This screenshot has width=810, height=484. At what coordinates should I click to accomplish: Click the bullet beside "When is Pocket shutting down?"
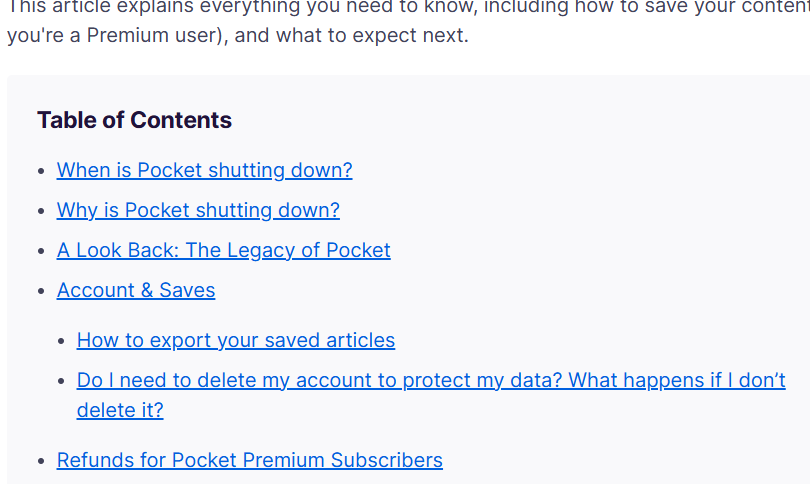coord(42,171)
